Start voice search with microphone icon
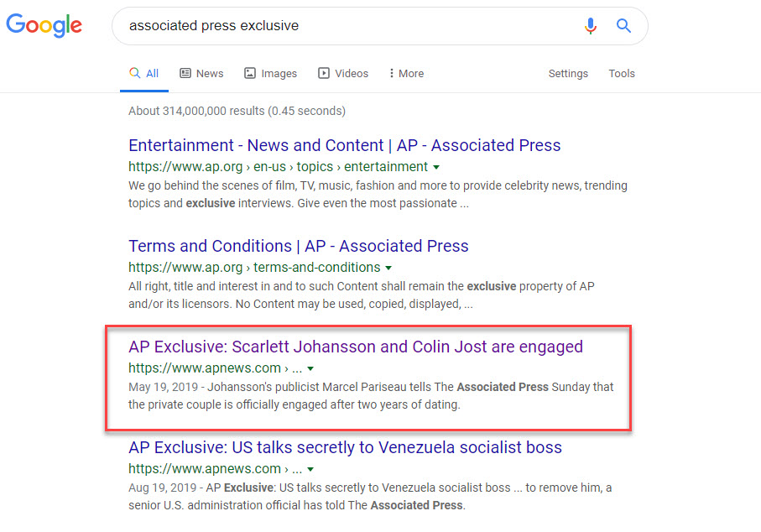Screen dimensions: 761x532 pos(591,26)
